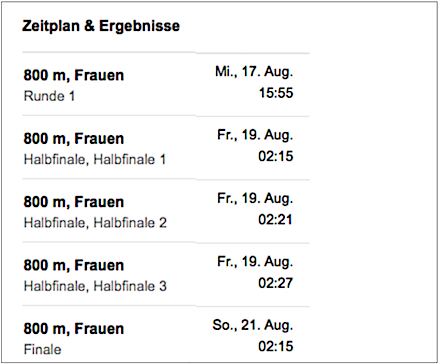The image size is (440, 364).
Task: Click the Mi., 17. Aug. date
Action: click(254, 72)
